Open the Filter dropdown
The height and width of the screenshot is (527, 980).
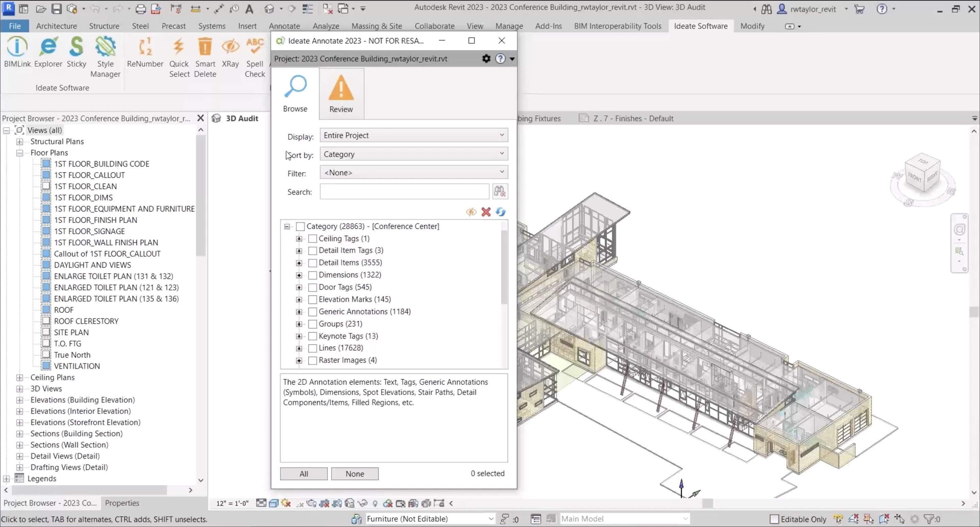(x=413, y=172)
